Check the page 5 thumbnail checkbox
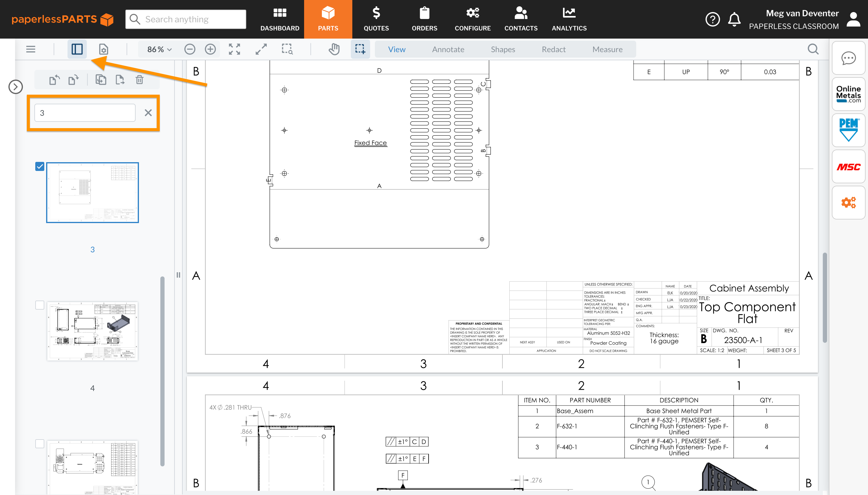This screenshot has width=868, height=495. click(39, 443)
